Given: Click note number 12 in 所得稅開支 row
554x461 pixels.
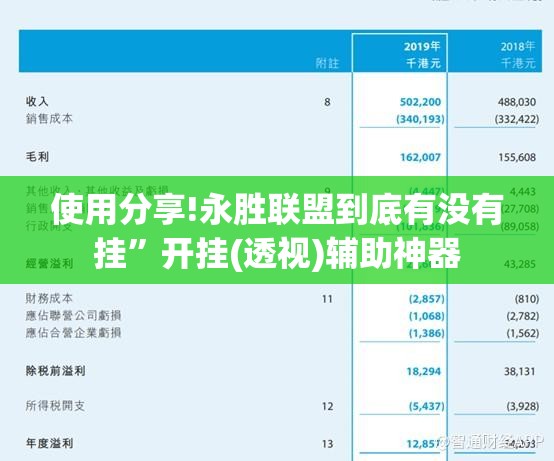Looking at the screenshot, I should pos(327,407).
